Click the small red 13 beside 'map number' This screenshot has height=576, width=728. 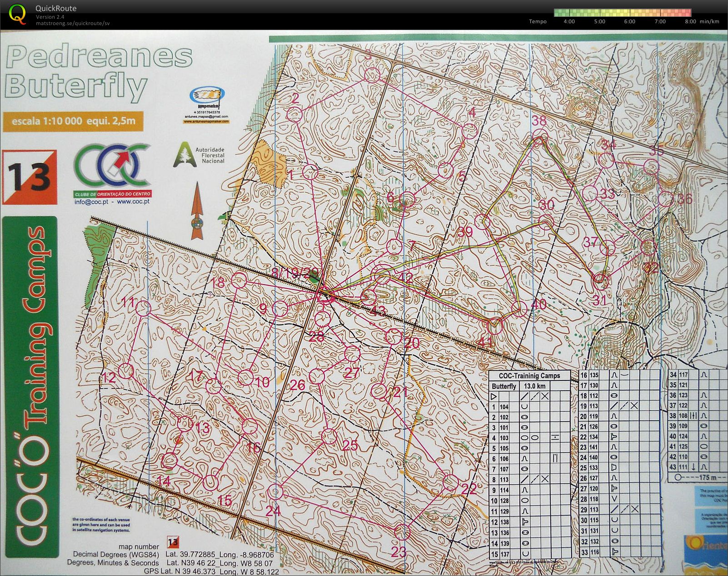tap(173, 542)
